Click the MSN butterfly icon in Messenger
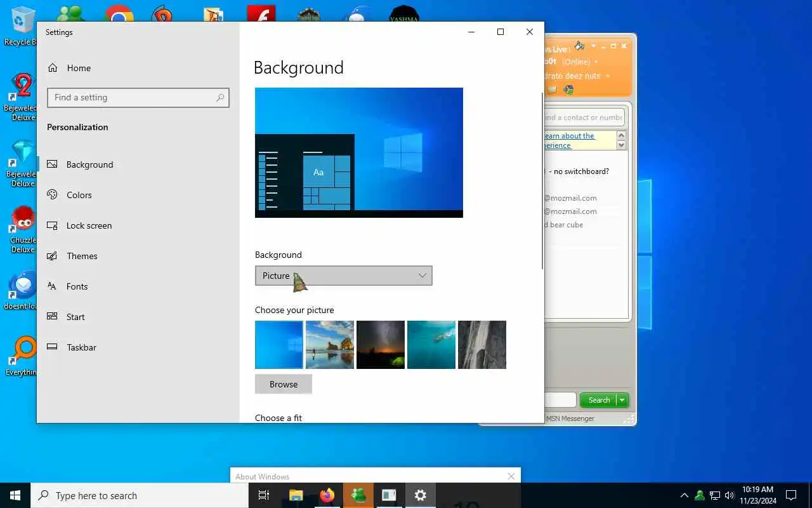 (x=568, y=90)
